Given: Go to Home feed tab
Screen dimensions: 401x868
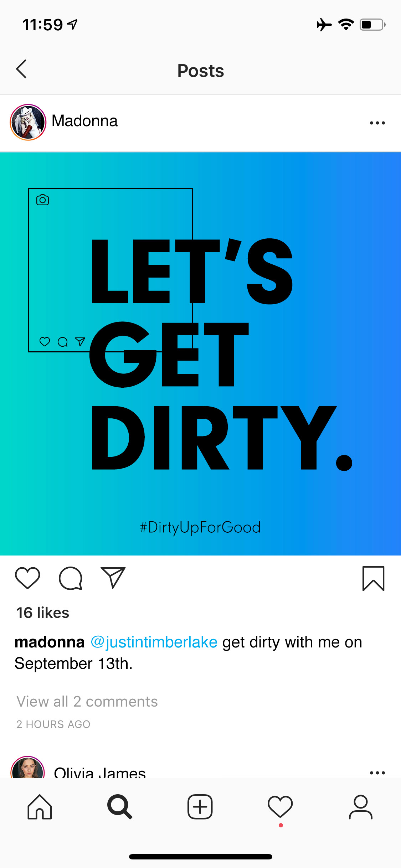Looking at the screenshot, I should point(40,807).
